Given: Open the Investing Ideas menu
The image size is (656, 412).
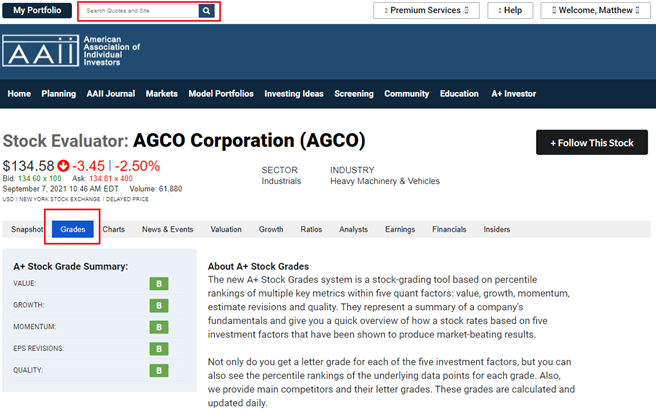Looking at the screenshot, I should (294, 94).
